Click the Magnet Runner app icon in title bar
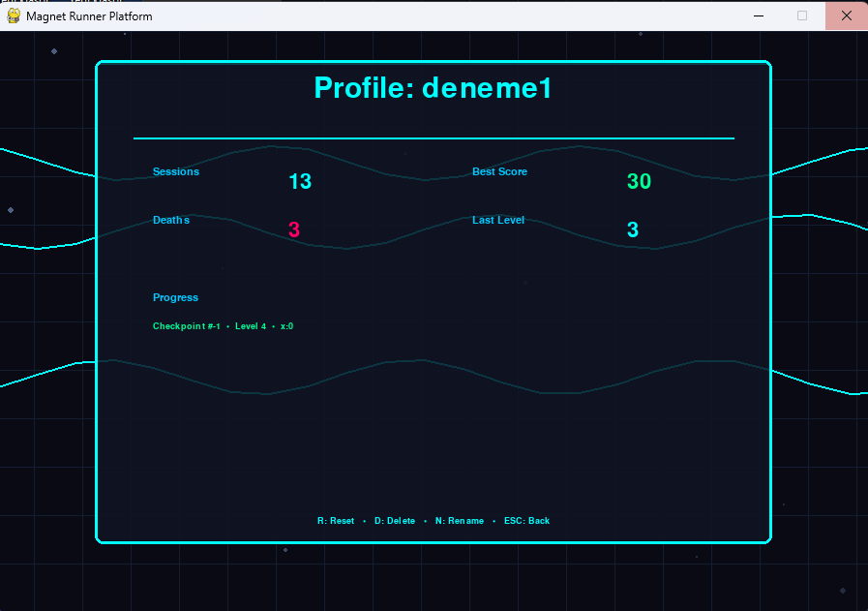868x611 pixels. (x=15, y=15)
